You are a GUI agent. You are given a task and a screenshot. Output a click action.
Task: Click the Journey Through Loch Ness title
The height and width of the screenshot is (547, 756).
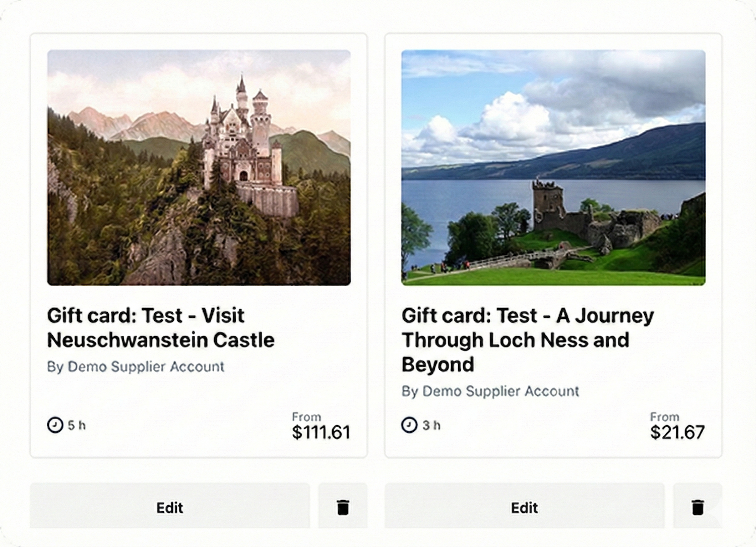click(527, 339)
